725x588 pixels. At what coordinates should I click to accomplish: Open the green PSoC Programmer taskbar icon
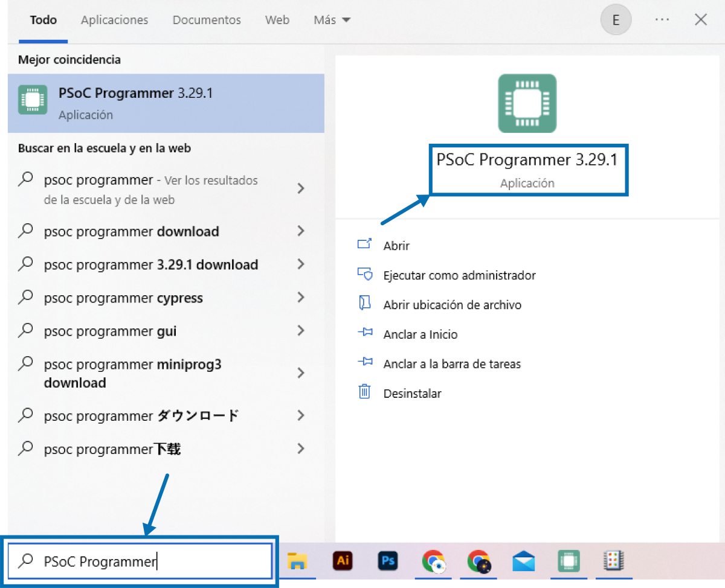(569, 561)
